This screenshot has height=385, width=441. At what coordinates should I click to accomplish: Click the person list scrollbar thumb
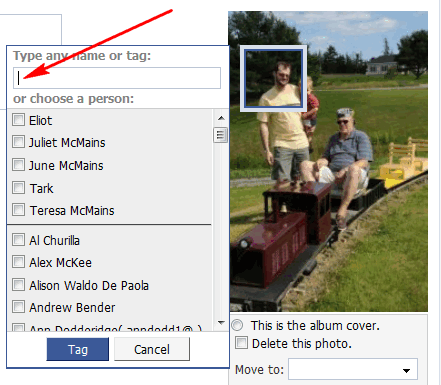[221, 135]
